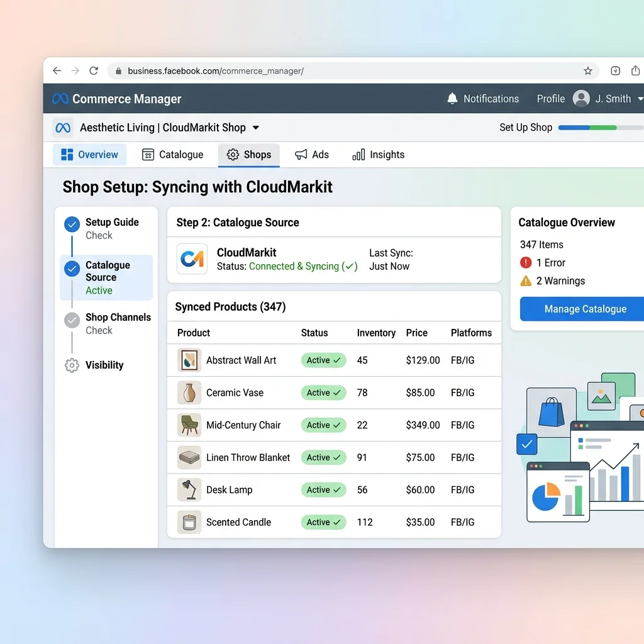Screen dimensions: 644x644
Task: Click the Setup Guide checkmark circle
Action: pos(72,225)
